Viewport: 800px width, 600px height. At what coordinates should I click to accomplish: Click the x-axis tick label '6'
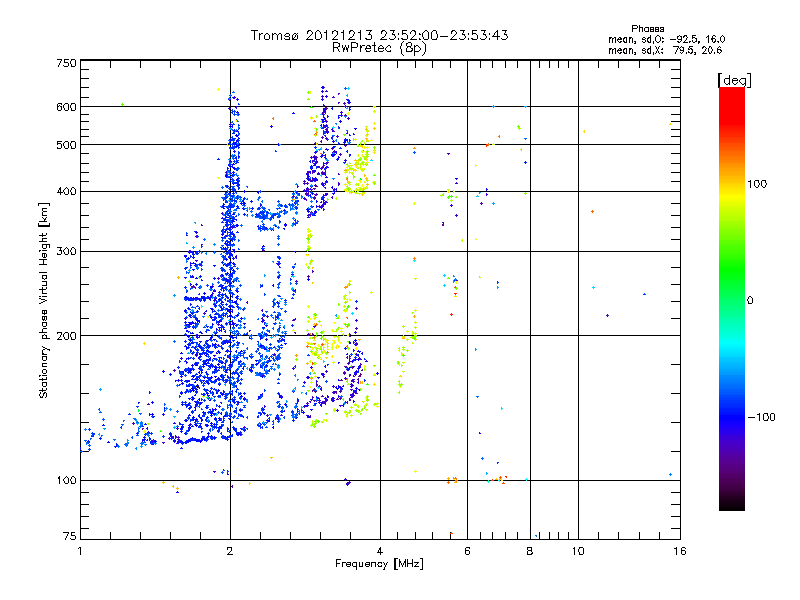pos(467,551)
